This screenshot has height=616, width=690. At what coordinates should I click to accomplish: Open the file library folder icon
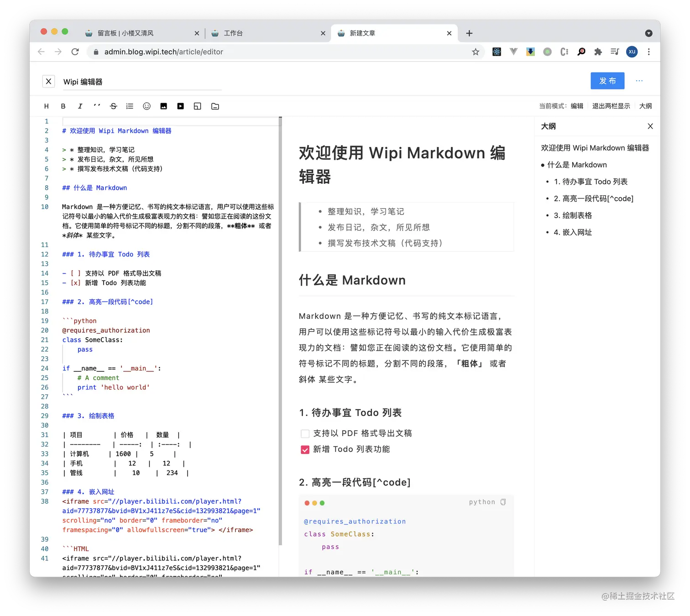(x=215, y=106)
